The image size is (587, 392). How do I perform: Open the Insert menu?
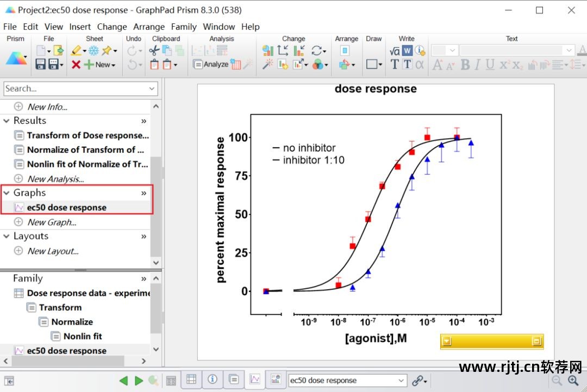click(x=80, y=27)
